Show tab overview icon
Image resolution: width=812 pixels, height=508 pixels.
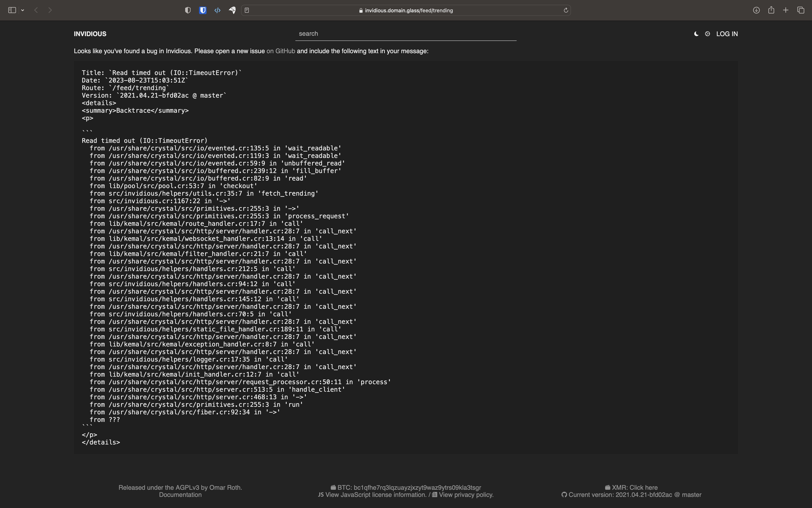801,10
